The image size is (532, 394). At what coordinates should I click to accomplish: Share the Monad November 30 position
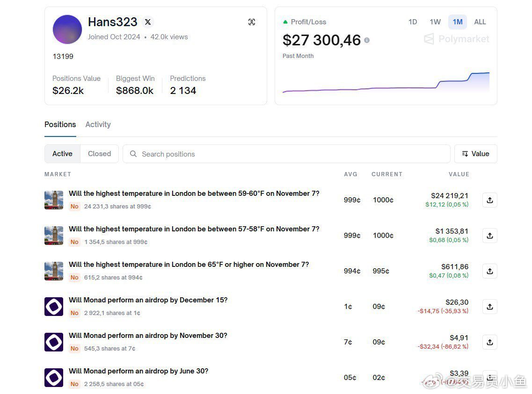(489, 343)
